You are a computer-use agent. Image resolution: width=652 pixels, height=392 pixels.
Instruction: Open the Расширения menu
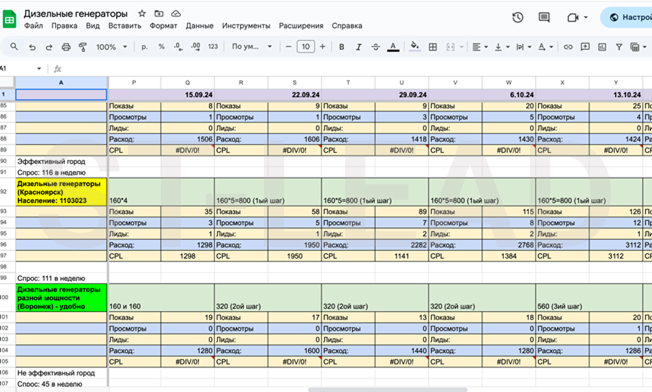coord(301,26)
